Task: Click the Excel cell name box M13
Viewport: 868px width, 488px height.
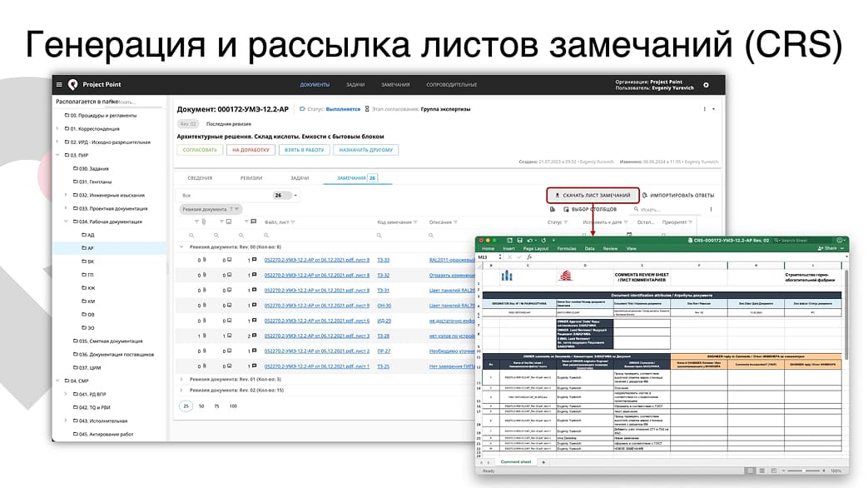Action: click(x=489, y=257)
